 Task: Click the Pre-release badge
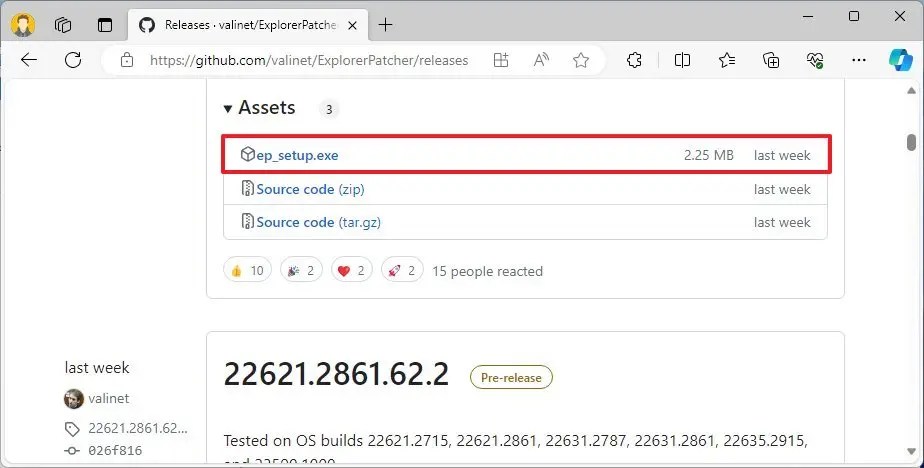(x=511, y=378)
